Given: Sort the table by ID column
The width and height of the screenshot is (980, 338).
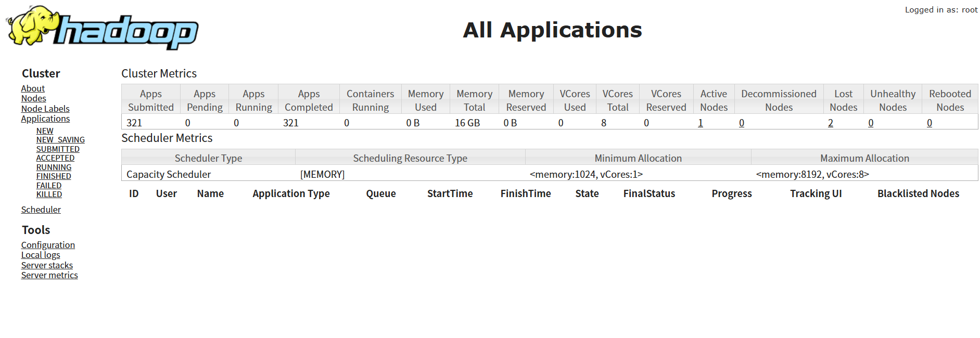Looking at the screenshot, I should (x=134, y=193).
